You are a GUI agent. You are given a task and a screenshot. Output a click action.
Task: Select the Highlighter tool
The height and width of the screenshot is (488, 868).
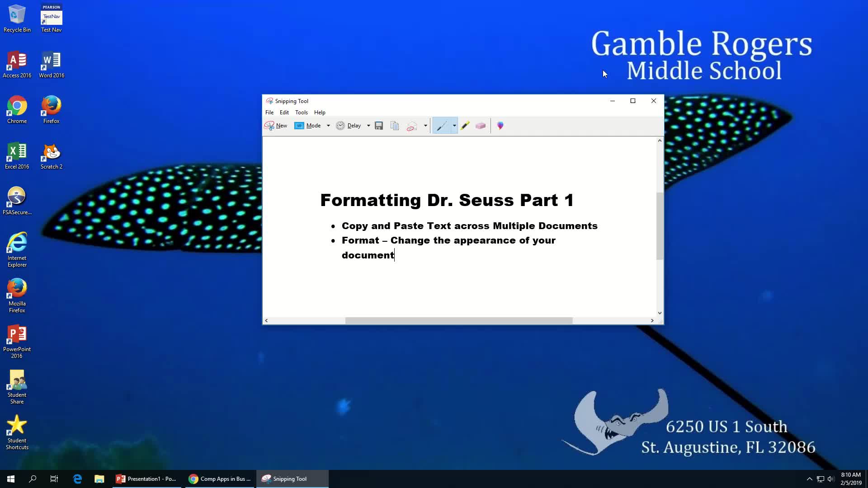466,125
